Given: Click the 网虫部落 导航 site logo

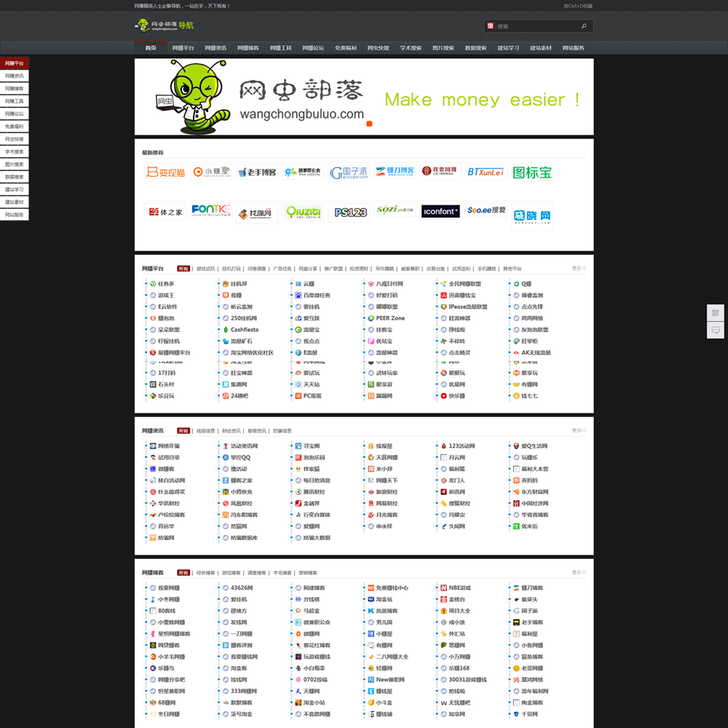Looking at the screenshot, I should click(x=164, y=25).
